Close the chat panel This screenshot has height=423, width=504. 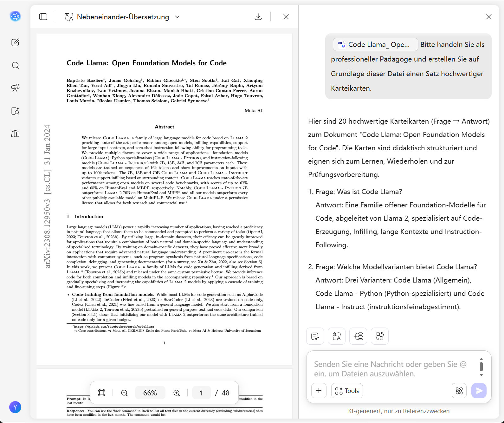click(489, 17)
